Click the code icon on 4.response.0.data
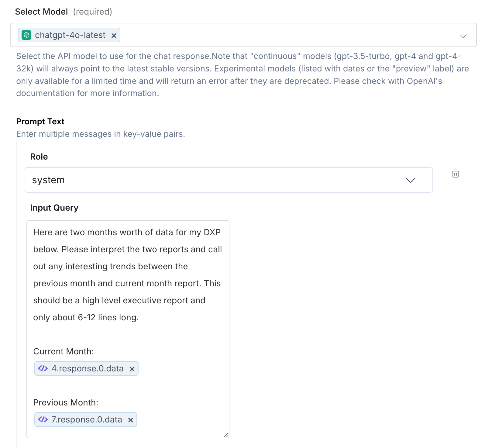The height and width of the screenshot is (448, 485). point(43,368)
